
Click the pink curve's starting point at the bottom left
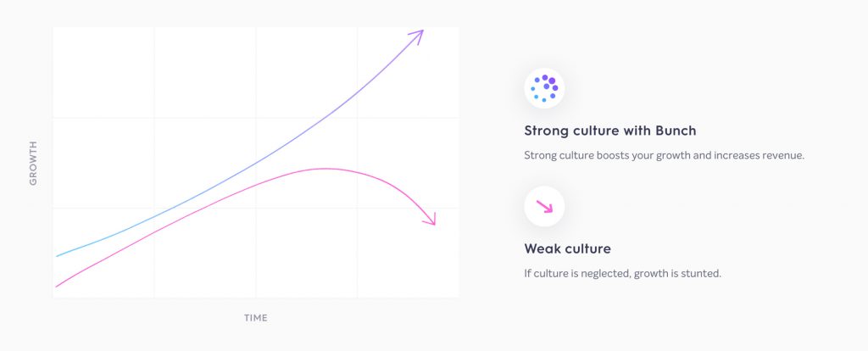(57, 287)
